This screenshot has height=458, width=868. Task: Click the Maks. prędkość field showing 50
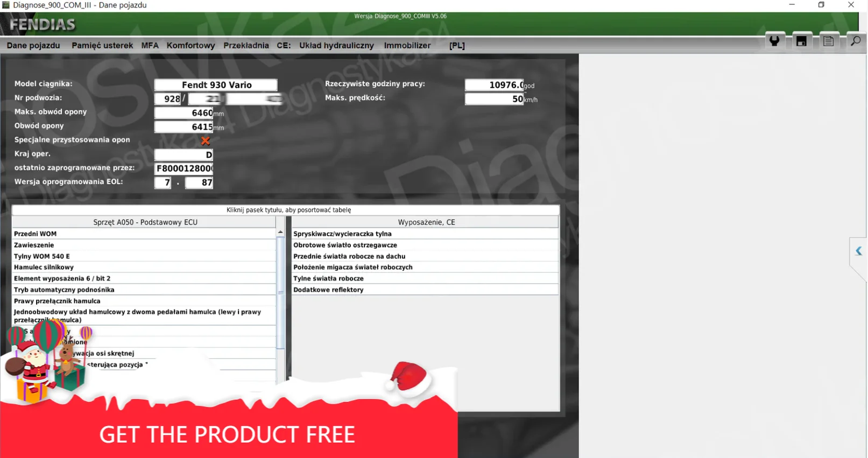click(494, 99)
